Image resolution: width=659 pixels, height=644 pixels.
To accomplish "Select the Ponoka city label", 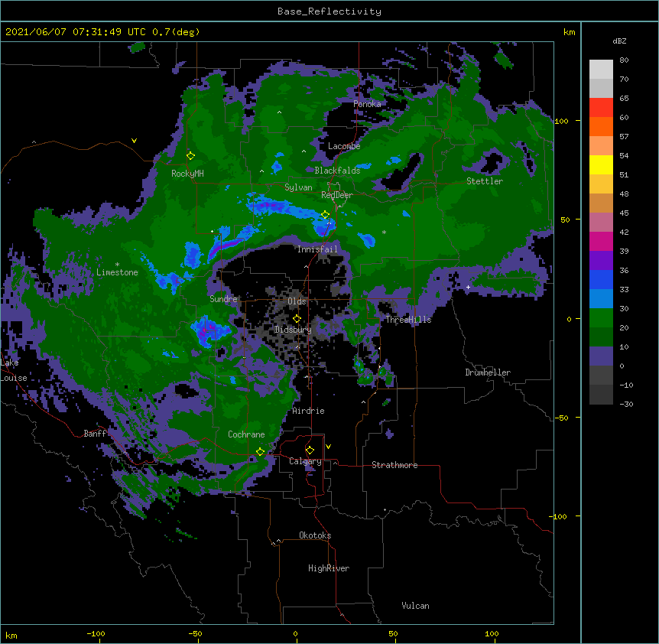I will tap(367, 104).
